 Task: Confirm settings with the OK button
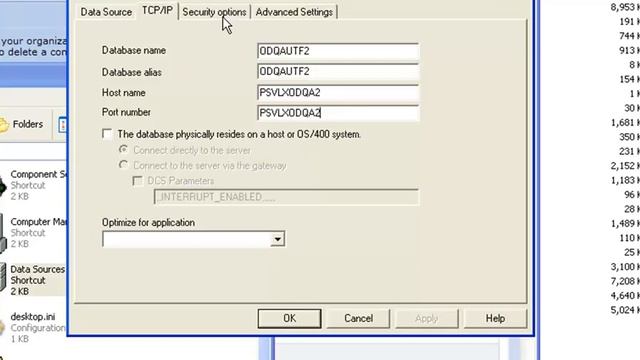[289, 318]
